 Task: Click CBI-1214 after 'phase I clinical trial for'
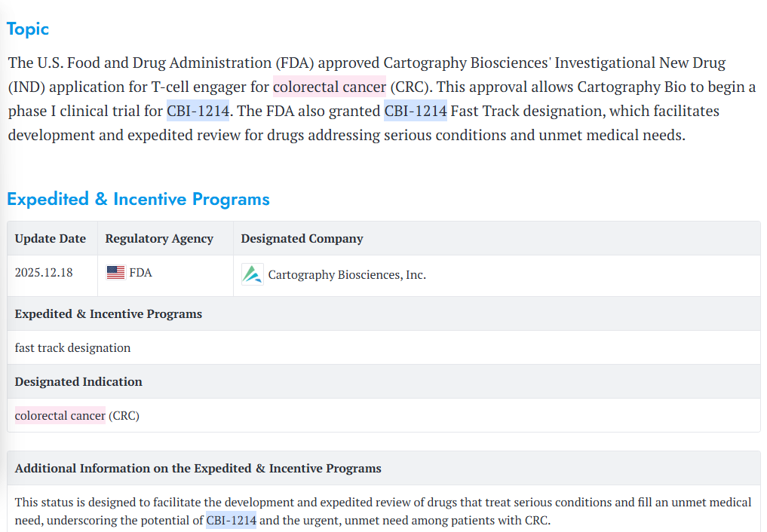[198, 112]
